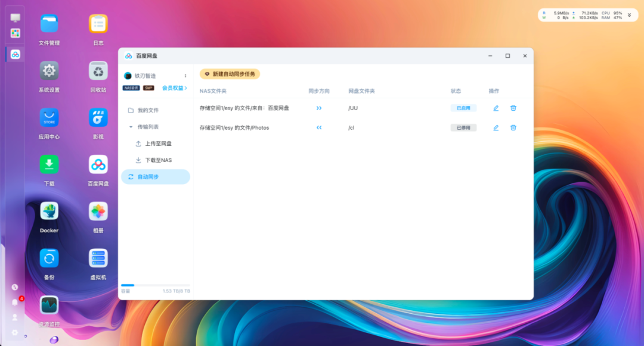Edit the /UU sync task

click(x=496, y=108)
